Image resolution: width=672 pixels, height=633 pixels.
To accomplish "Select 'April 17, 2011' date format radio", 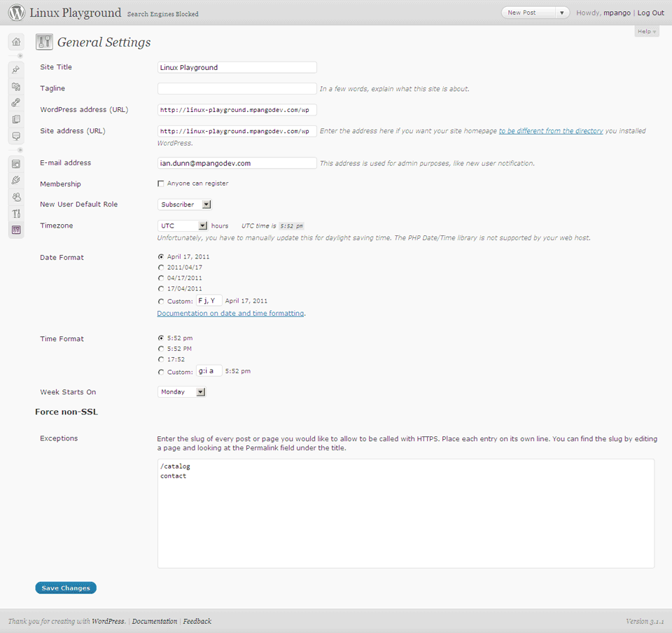I will coord(161,257).
